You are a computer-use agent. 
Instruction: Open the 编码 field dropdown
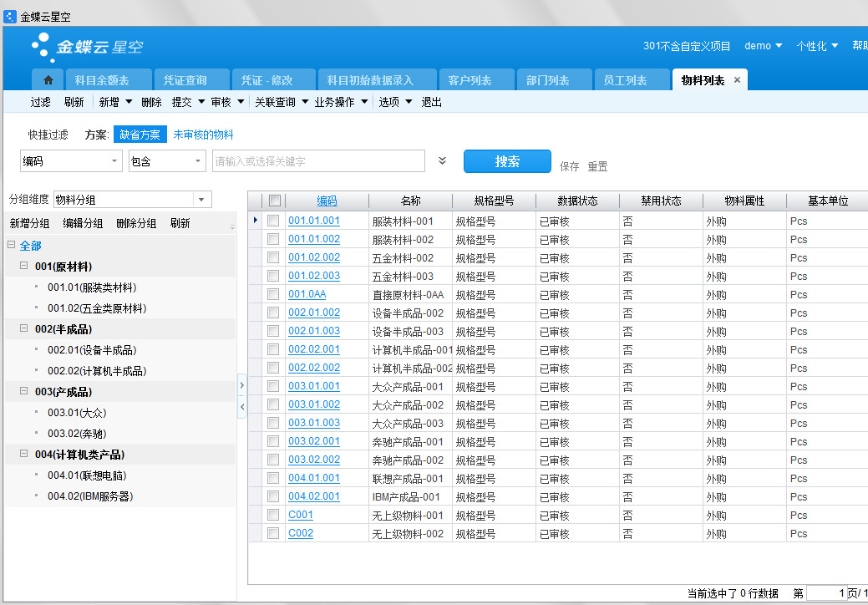click(115, 161)
